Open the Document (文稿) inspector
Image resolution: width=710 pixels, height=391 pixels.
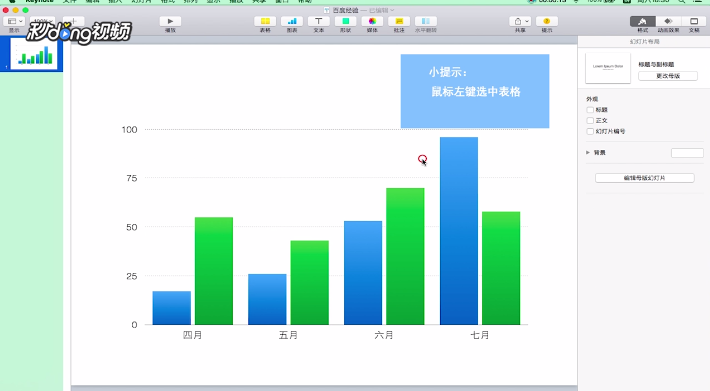click(694, 21)
